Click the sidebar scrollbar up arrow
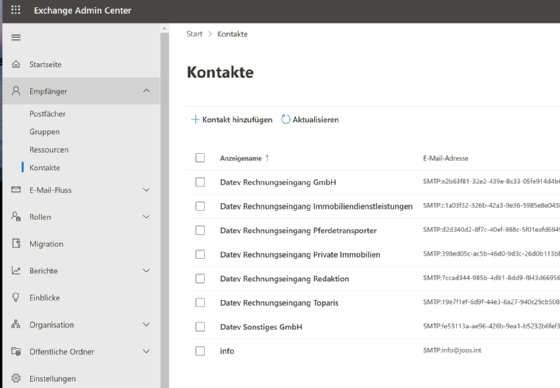This screenshot has width=560, height=388. coord(165,28)
